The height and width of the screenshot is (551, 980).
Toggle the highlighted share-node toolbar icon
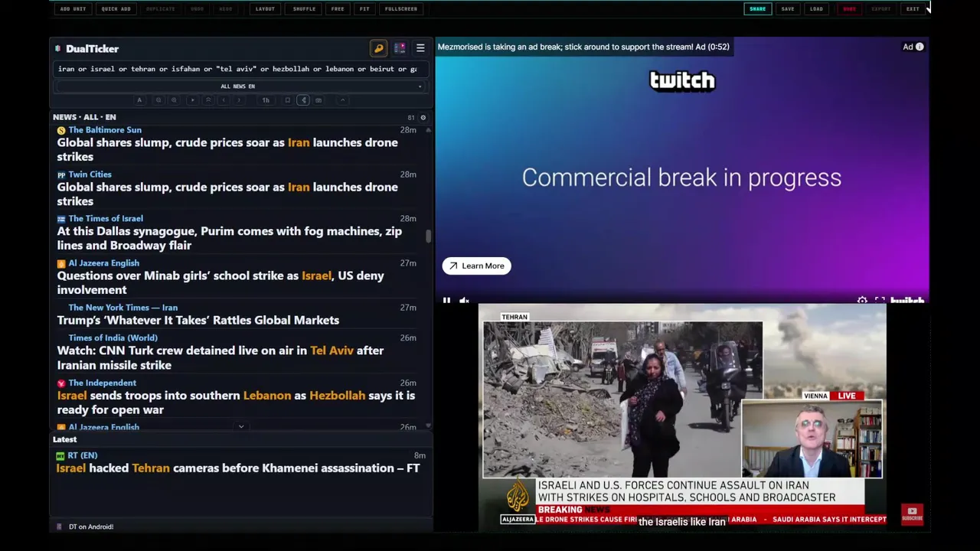pos(303,100)
